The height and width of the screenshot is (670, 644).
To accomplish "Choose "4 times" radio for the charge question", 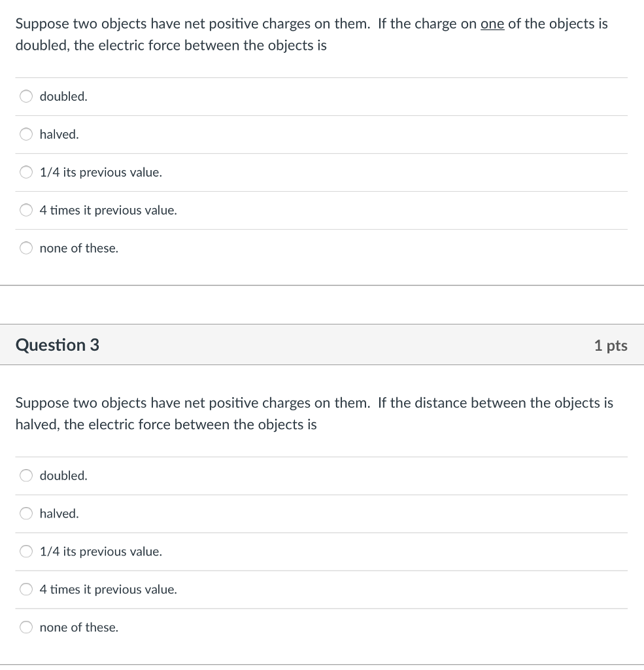I will click(26, 211).
